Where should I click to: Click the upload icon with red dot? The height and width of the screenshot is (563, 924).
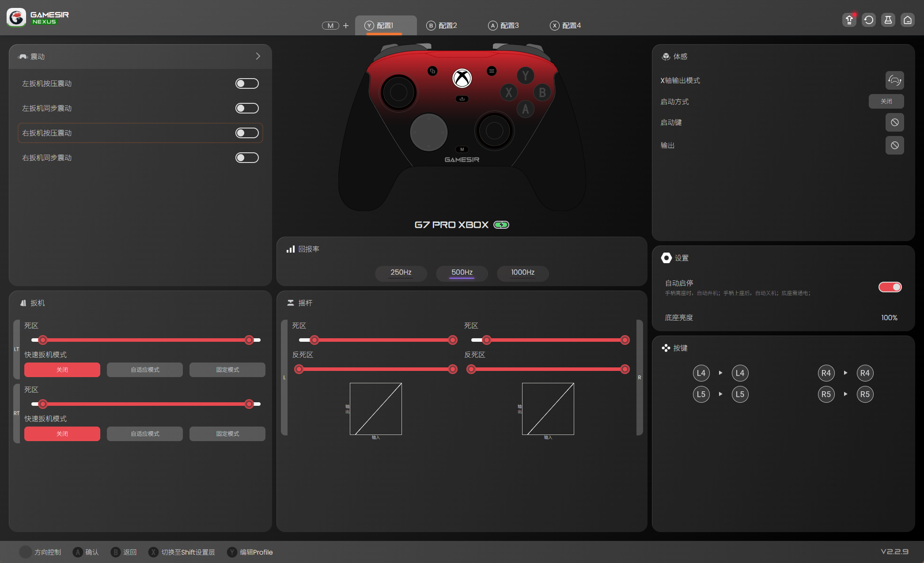click(849, 20)
